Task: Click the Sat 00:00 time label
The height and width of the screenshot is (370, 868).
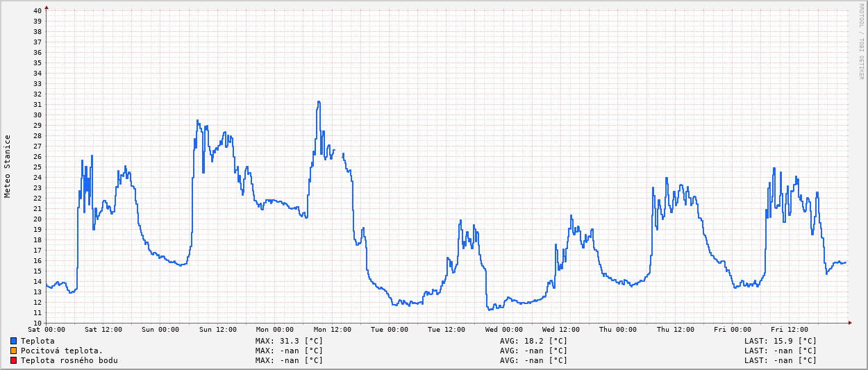Action: click(47, 330)
